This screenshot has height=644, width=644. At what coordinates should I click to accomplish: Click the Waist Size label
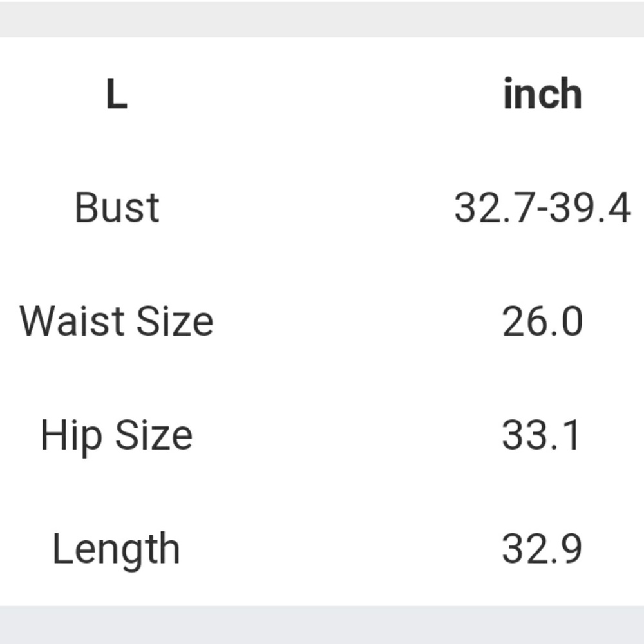click(117, 321)
